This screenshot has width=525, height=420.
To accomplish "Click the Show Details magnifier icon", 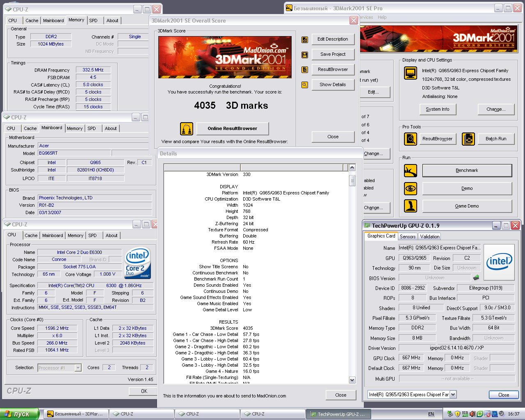I will click(x=305, y=85).
